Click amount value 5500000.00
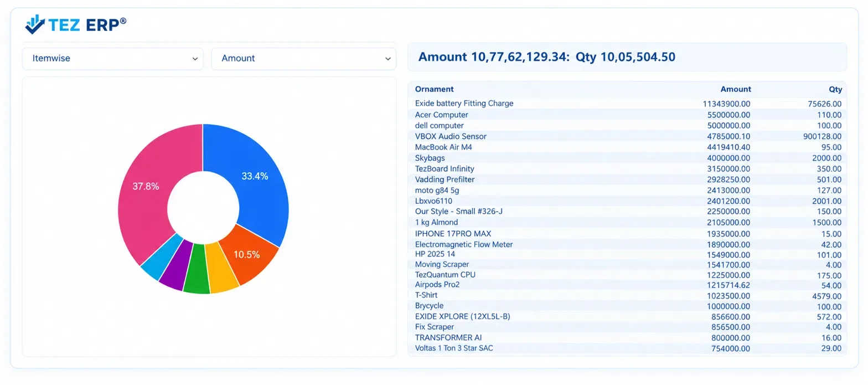868x385 pixels. tap(728, 115)
